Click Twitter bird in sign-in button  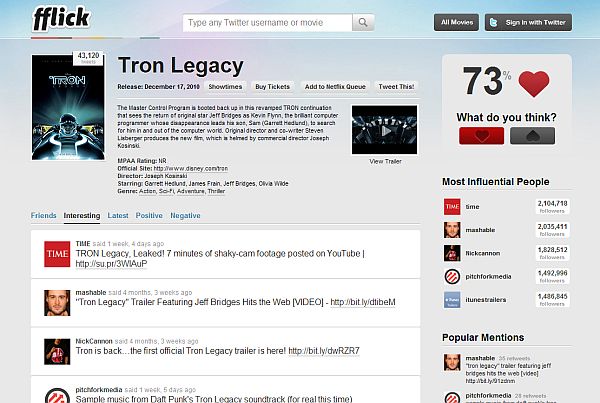pos(494,23)
